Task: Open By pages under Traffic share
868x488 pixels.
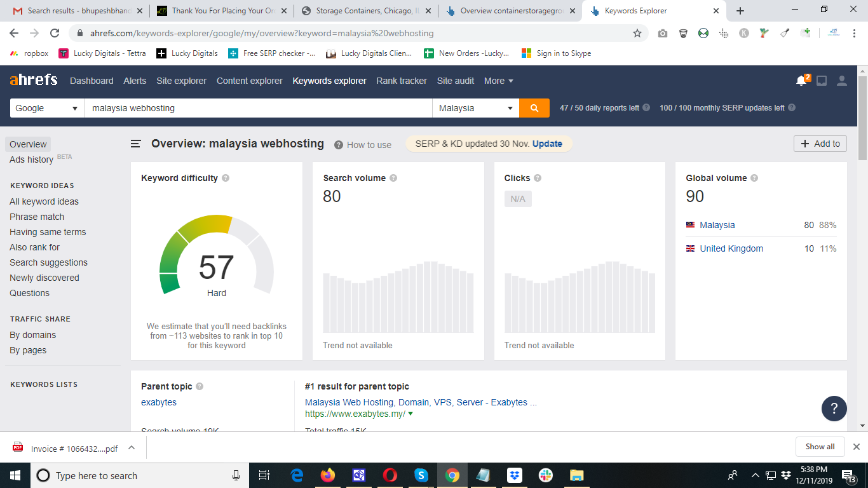Action: pyautogui.click(x=28, y=350)
